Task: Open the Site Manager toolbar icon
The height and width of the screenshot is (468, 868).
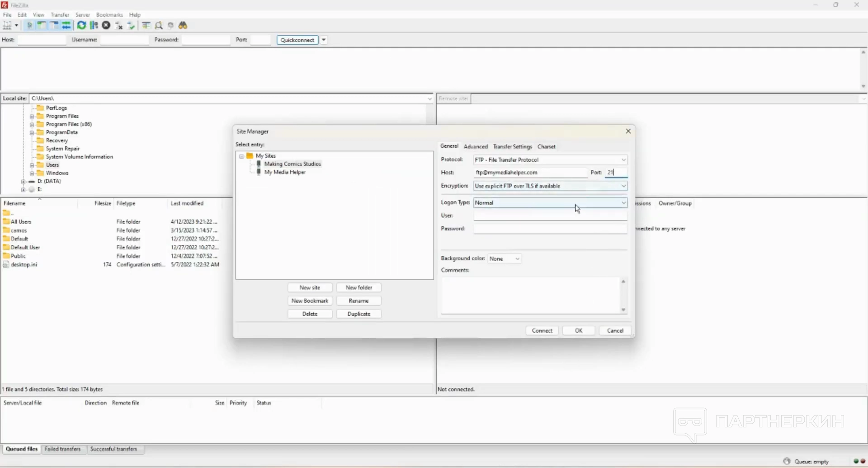Action: coord(7,25)
